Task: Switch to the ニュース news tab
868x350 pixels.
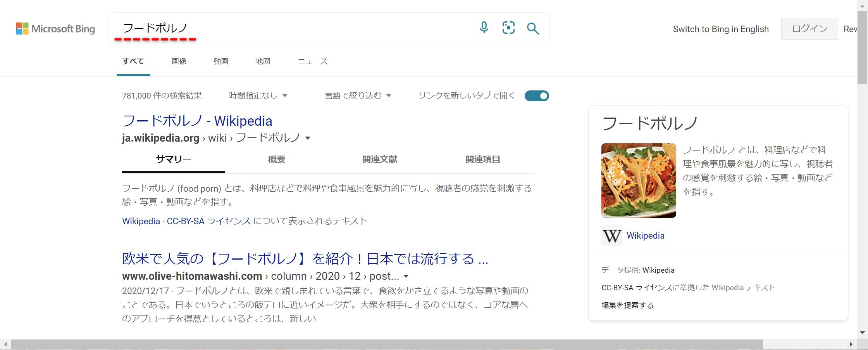Action: (313, 61)
